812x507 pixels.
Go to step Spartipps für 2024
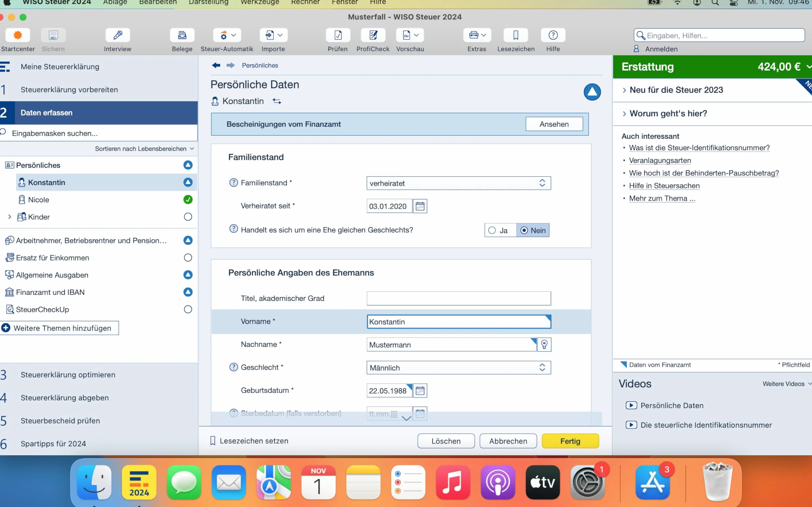[99, 444]
